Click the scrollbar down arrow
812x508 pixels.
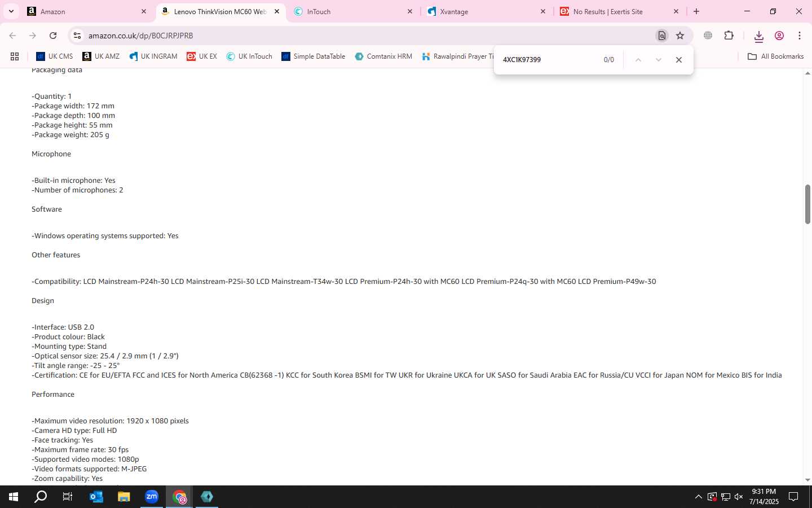click(x=807, y=480)
